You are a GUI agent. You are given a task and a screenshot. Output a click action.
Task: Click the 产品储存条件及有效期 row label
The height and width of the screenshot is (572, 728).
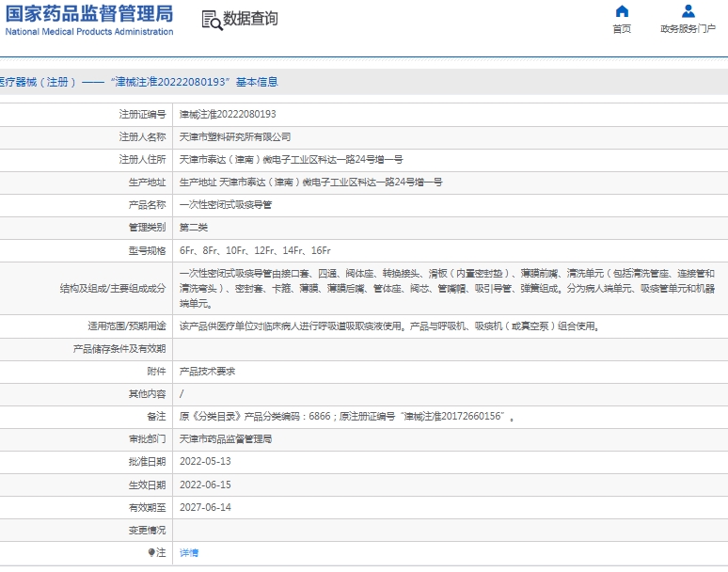tap(119, 349)
